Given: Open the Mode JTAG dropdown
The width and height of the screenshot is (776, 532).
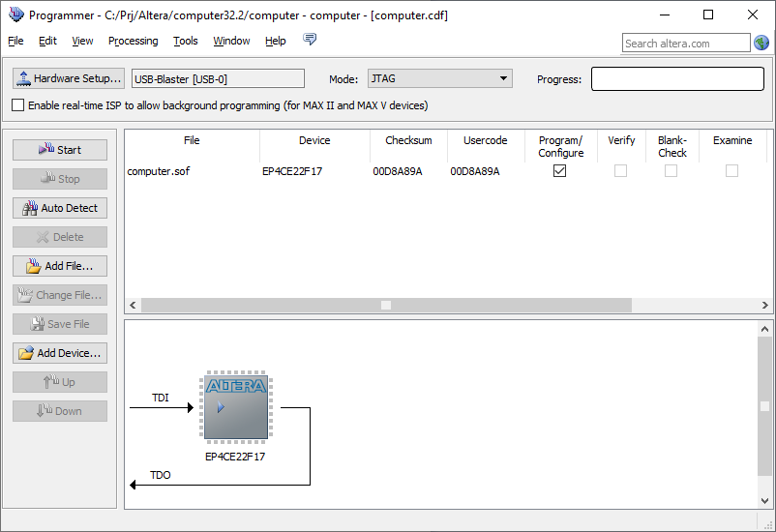Looking at the screenshot, I should pos(440,78).
